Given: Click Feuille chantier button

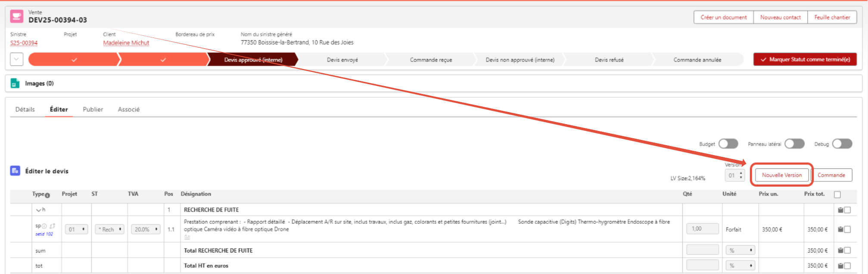Looking at the screenshot, I should click(832, 17).
